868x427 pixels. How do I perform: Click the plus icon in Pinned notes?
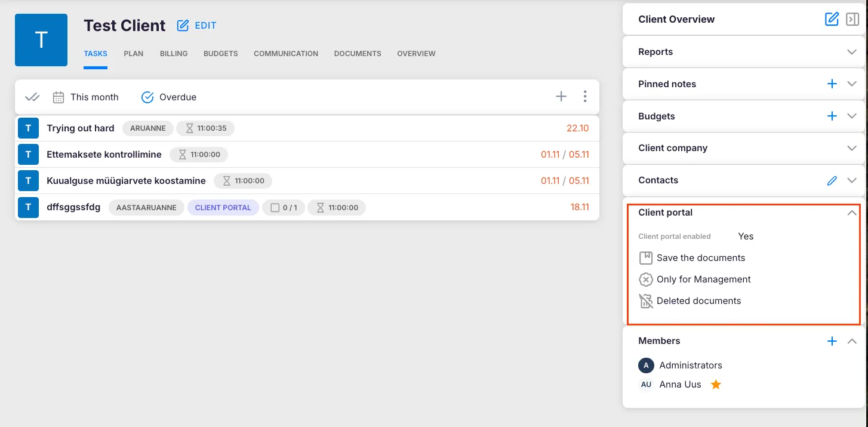[x=832, y=84]
